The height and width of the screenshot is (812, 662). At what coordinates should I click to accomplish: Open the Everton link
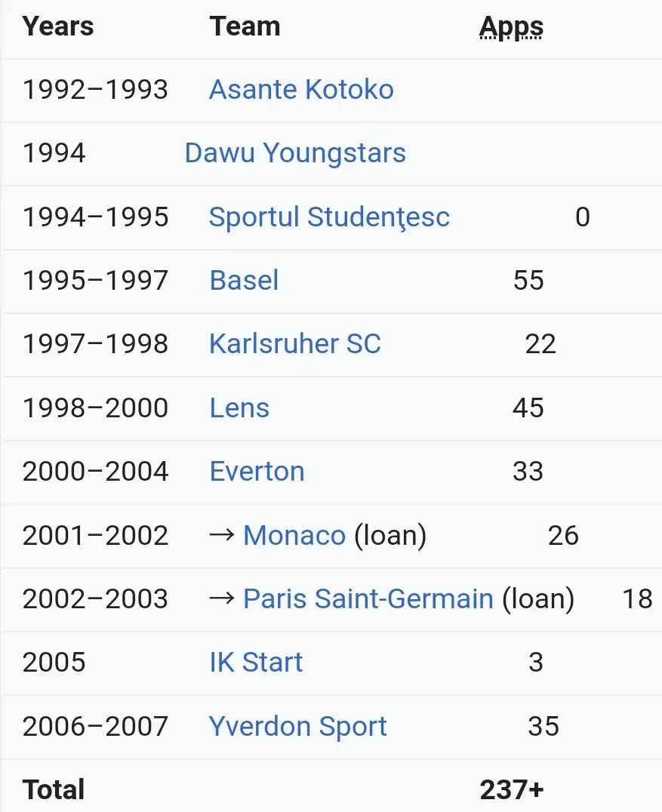[257, 472]
